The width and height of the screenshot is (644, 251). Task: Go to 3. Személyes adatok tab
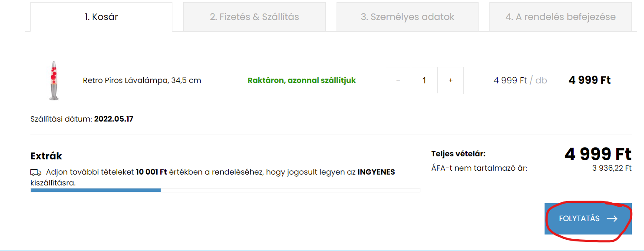click(407, 17)
